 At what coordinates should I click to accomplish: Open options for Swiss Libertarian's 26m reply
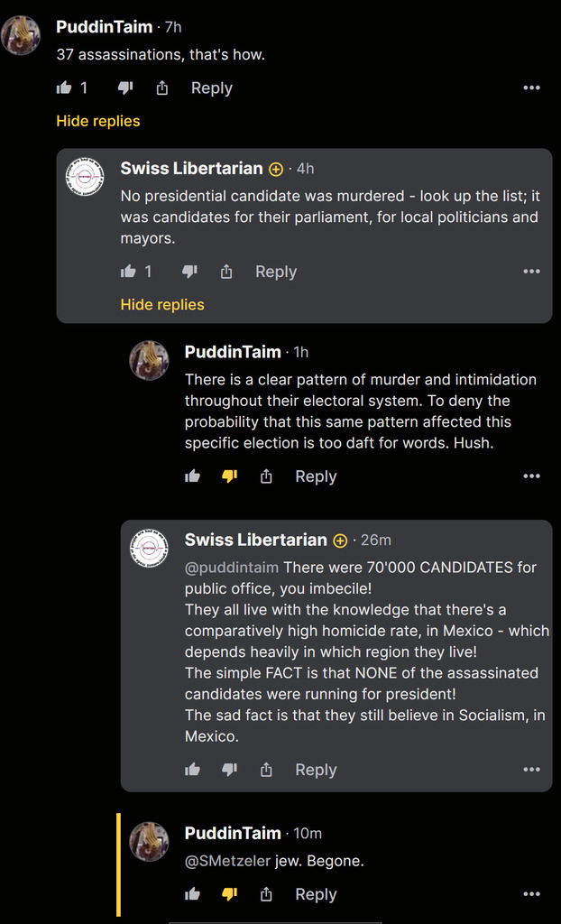[531, 770]
